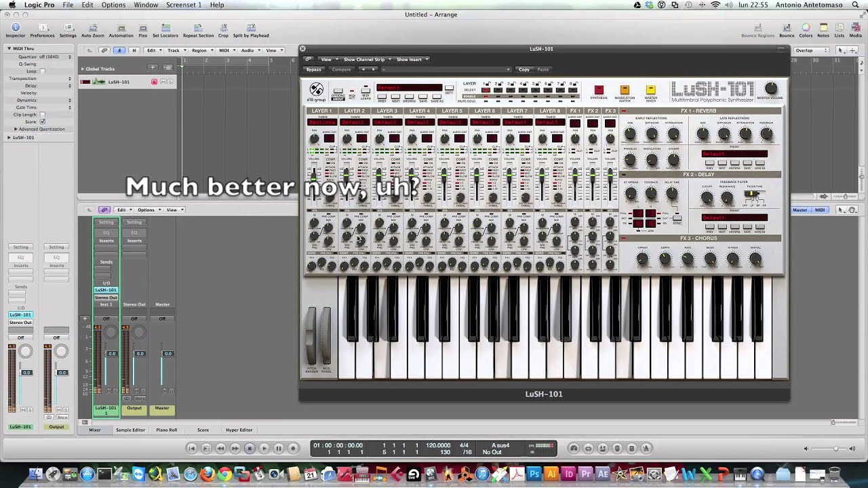This screenshot has height=488, width=868.
Task: Open the Track menu in Arrange
Action: pos(176,50)
